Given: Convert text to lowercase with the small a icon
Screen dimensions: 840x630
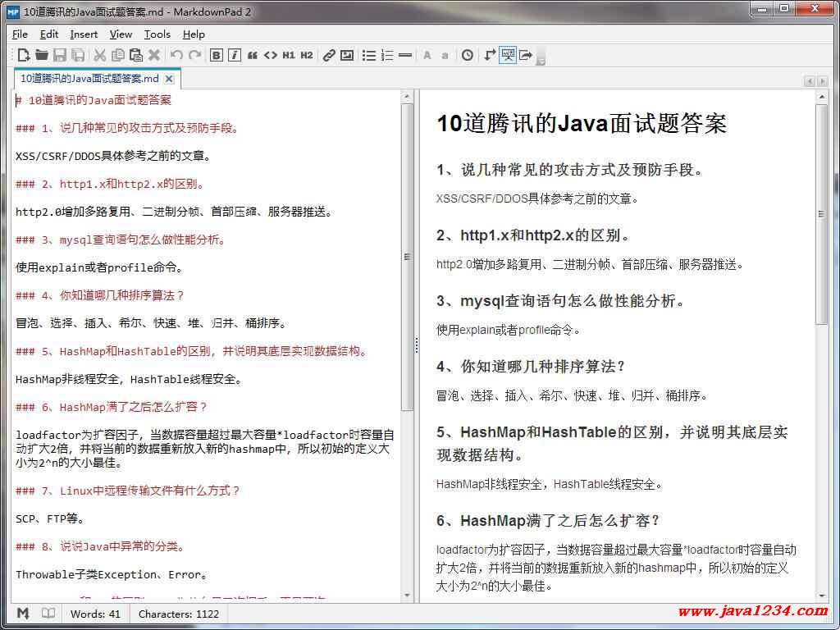Looking at the screenshot, I should click(x=445, y=55).
